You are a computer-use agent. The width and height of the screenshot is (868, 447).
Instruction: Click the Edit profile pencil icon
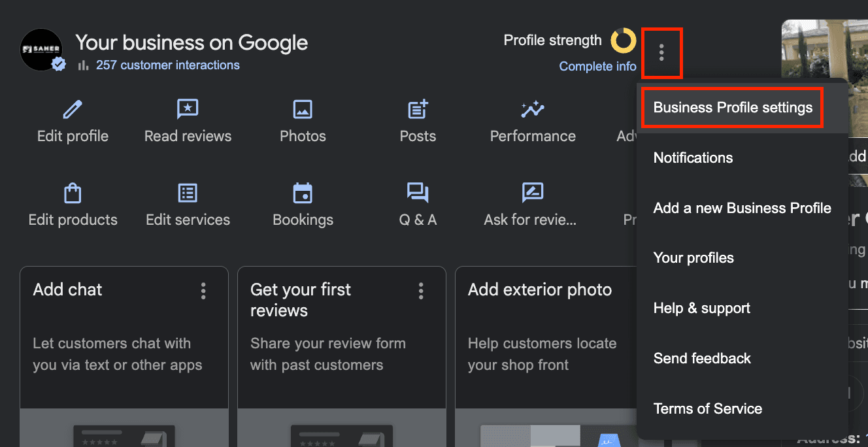click(73, 110)
